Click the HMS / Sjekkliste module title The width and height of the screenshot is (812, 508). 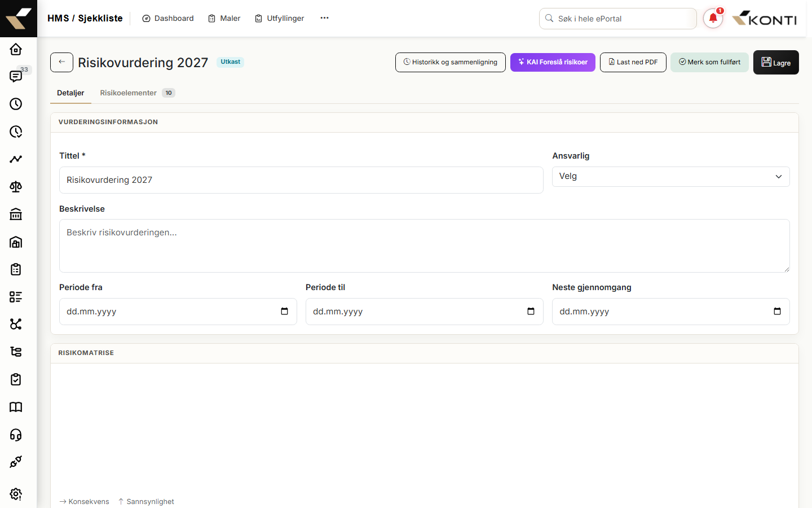tap(85, 18)
